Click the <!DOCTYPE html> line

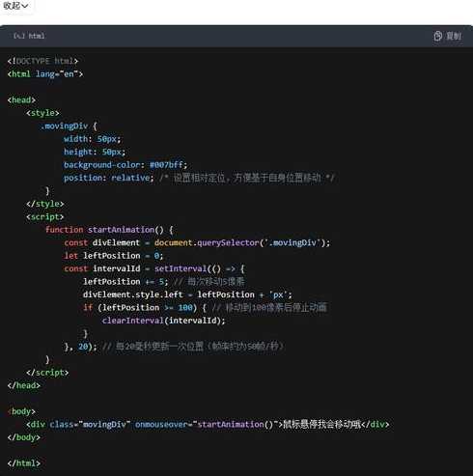pos(42,61)
